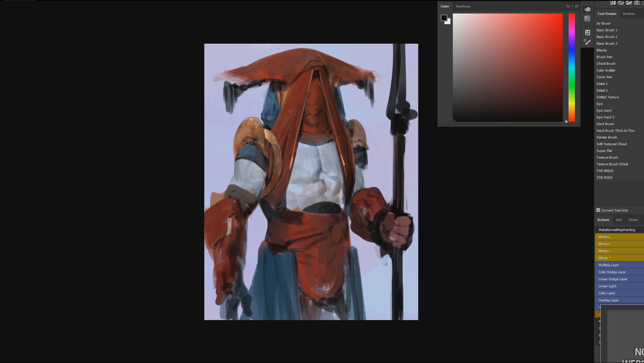Select the Chisel Brush preset
Viewport: 644px width, 363px height.
(x=619, y=64)
